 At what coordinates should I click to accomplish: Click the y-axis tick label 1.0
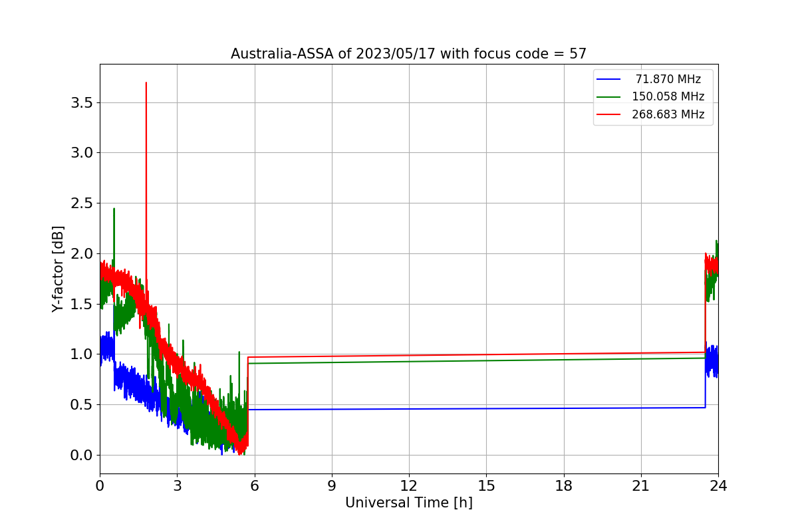coord(81,354)
